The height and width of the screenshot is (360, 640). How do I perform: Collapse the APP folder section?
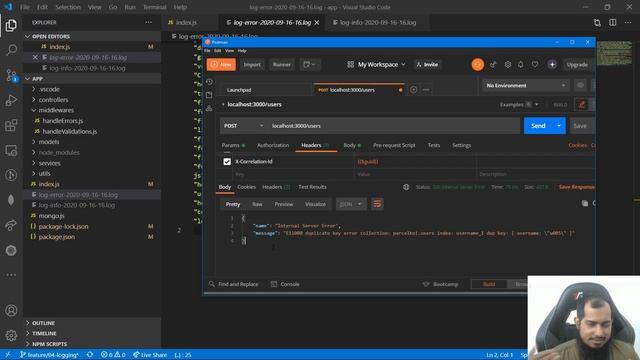coord(93,78)
